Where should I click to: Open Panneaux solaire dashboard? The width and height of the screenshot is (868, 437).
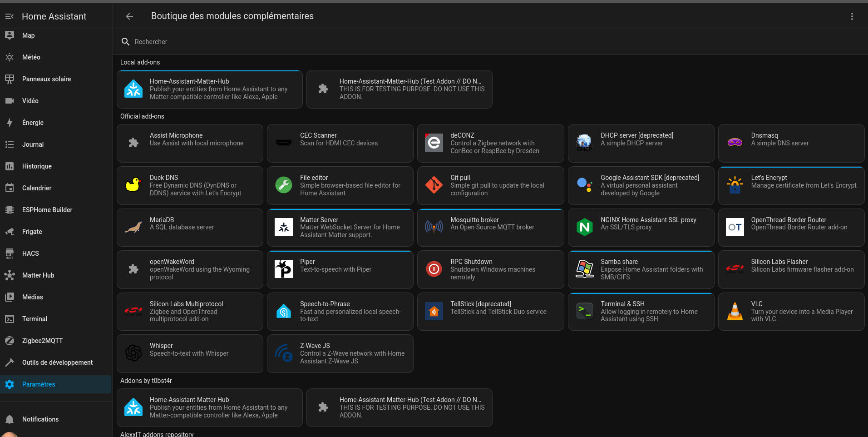(x=56, y=79)
